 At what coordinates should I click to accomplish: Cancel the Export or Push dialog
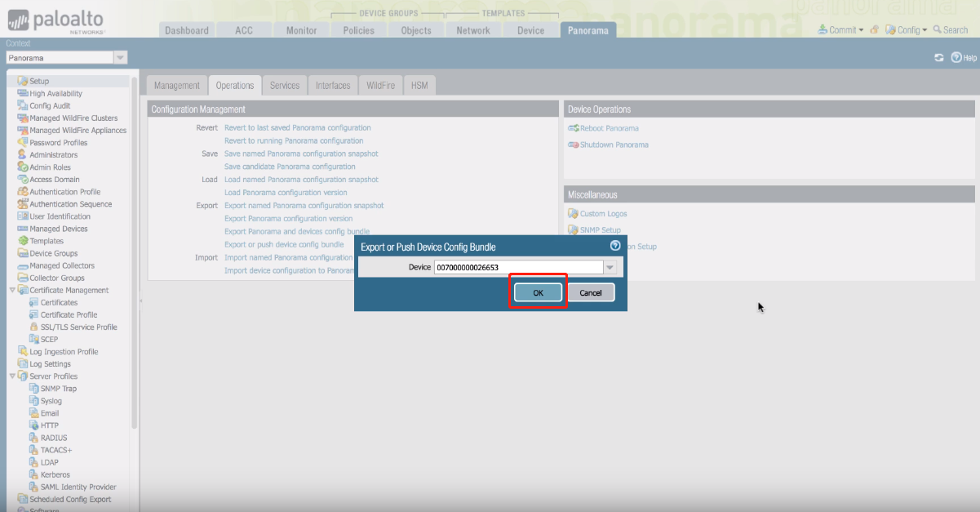[x=590, y=293]
